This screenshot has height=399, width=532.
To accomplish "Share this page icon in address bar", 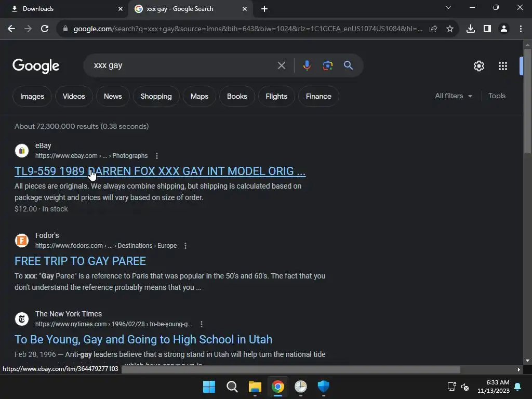I will click(x=433, y=29).
